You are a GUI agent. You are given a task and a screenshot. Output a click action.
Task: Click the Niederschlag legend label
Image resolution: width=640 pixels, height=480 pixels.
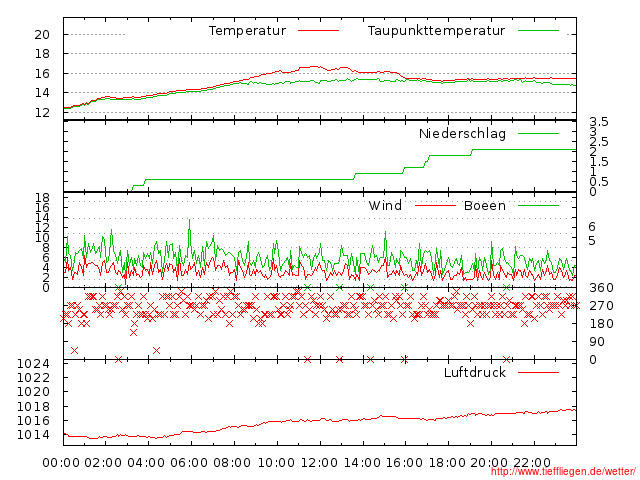pyautogui.click(x=462, y=133)
